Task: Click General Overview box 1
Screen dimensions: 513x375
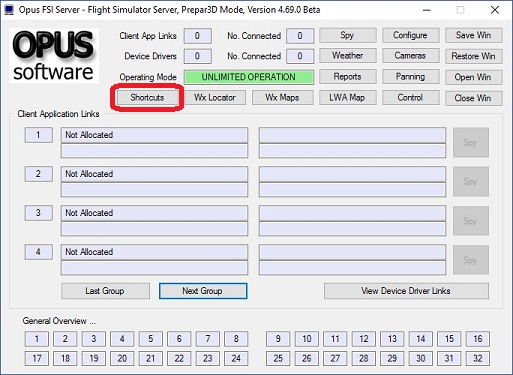Action: click(x=37, y=339)
